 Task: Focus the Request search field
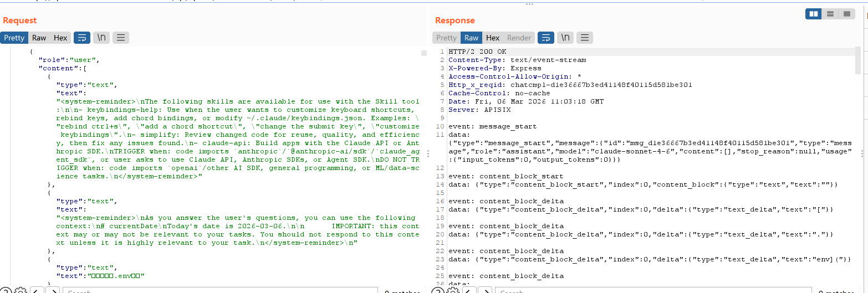[221, 290]
